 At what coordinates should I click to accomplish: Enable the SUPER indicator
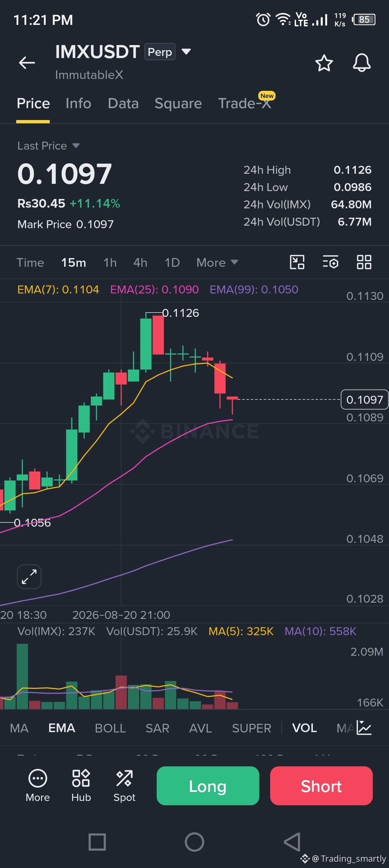click(x=251, y=728)
